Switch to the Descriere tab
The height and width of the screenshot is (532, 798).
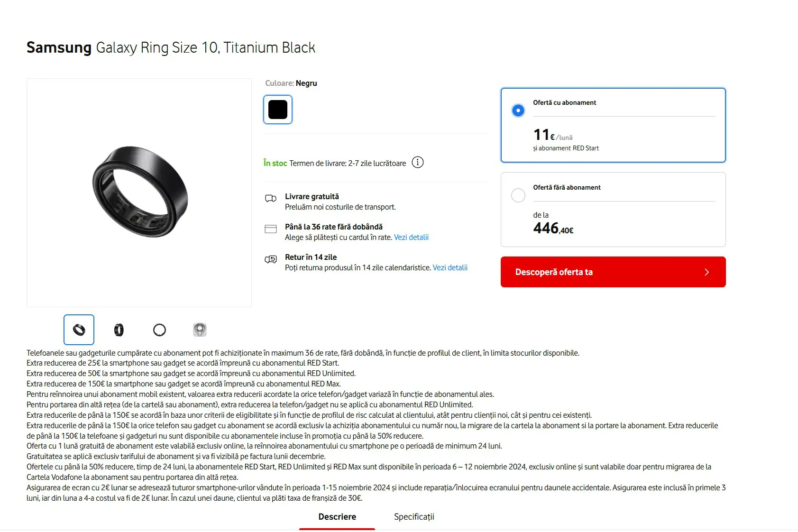point(337,517)
